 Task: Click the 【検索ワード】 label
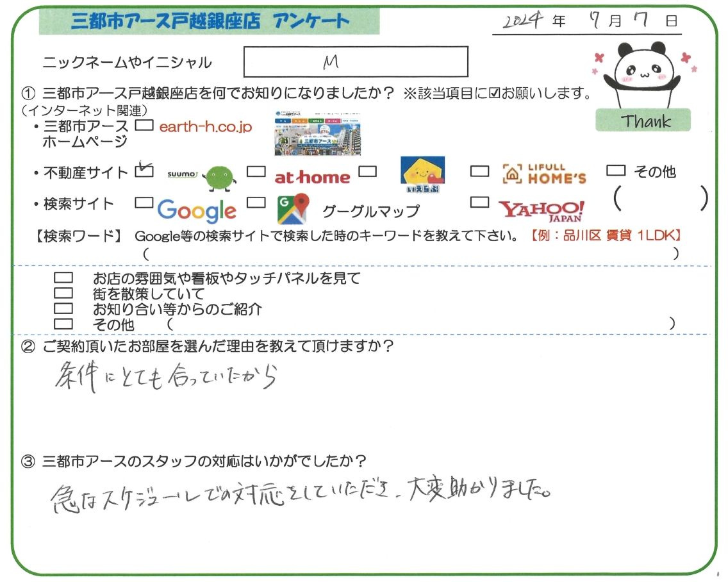78,236
